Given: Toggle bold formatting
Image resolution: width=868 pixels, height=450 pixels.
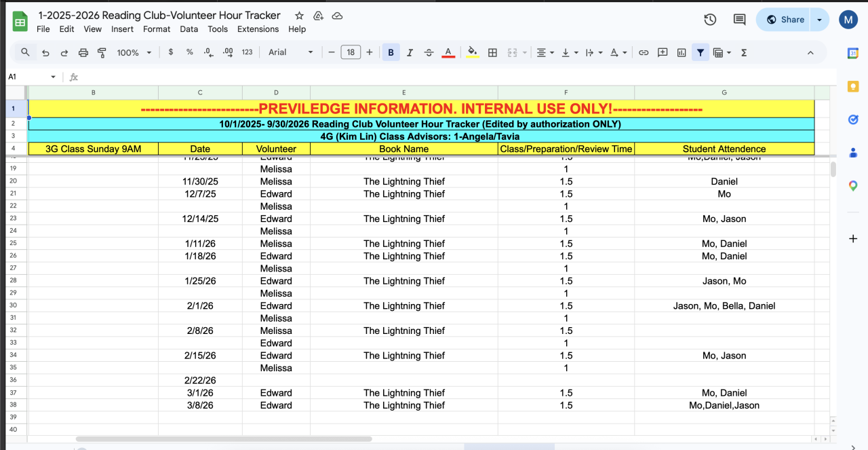Looking at the screenshot, I should (391, 52).
